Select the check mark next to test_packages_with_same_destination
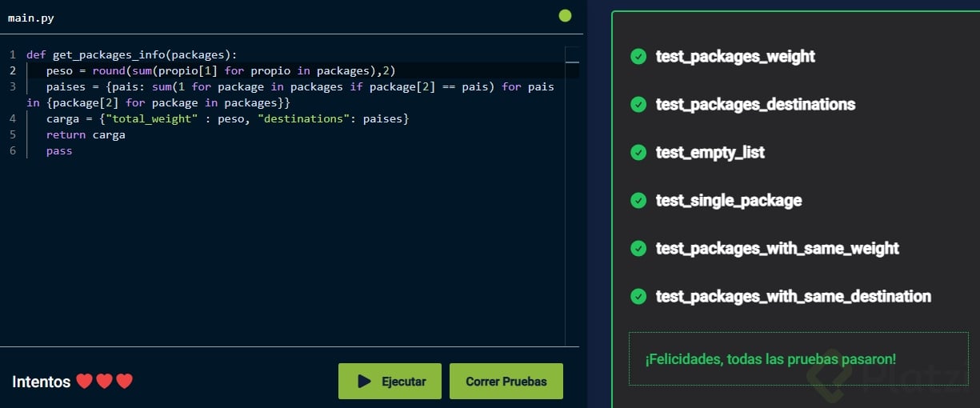The width and height of the screenshot is (980, 408). (x=638, y=297)
